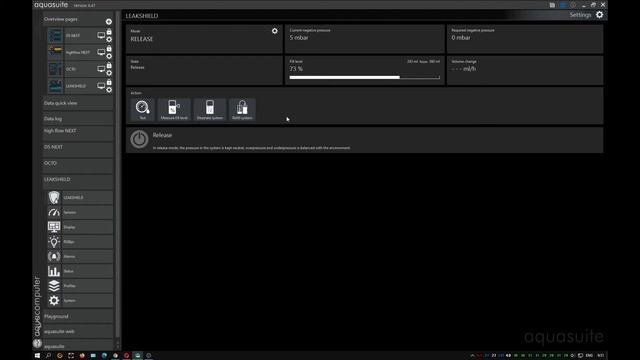Click the LEAKSHIELD page title
The image size is (640, 360).
[142, 16]
